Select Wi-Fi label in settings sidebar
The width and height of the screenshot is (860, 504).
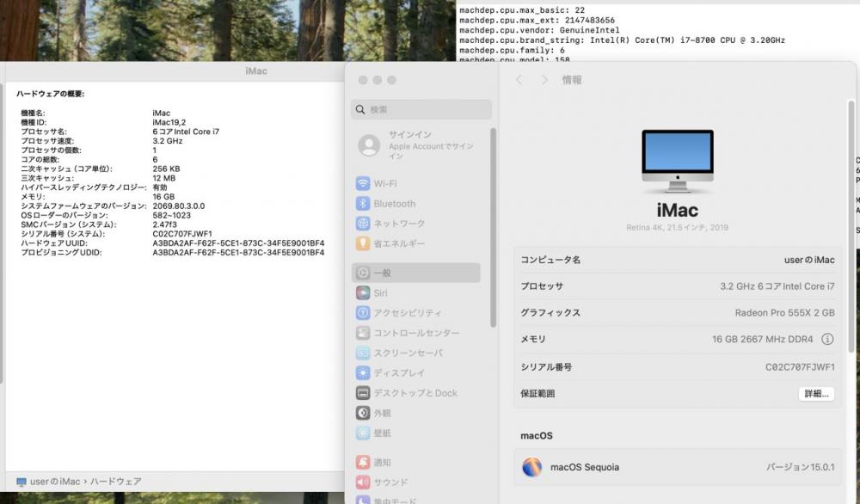pyautogui.click(x=385, y=184)
